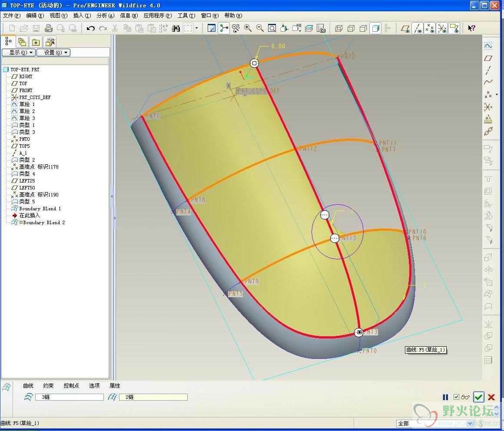The image size is (504, 431).
Task: Open the view manager icon
Action: click(x=321, y=28)
